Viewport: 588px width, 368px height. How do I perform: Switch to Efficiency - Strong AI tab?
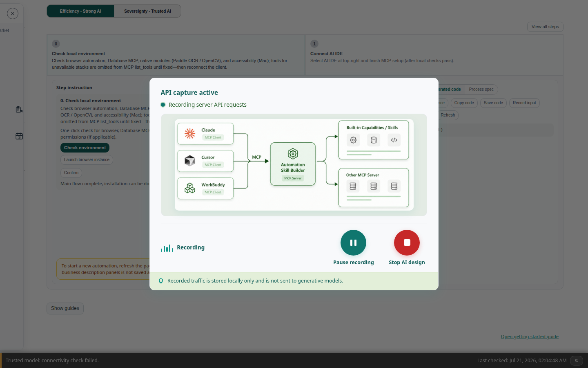click(x=80, y=11)
